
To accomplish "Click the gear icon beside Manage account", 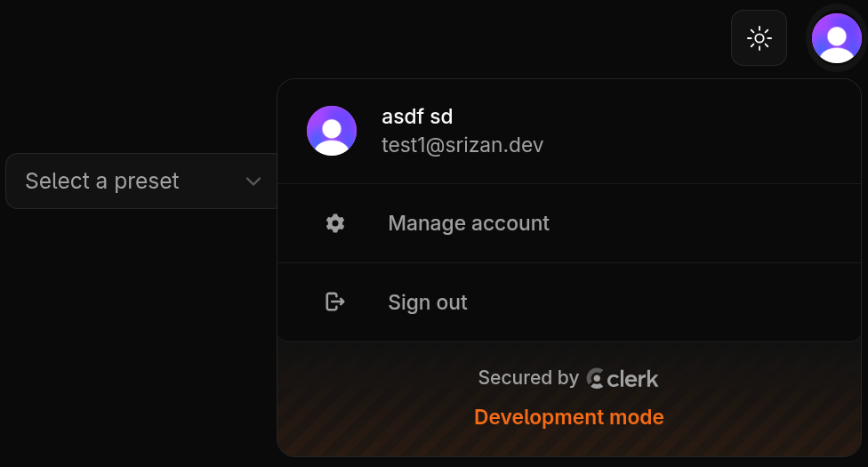I will click(335, 223).
